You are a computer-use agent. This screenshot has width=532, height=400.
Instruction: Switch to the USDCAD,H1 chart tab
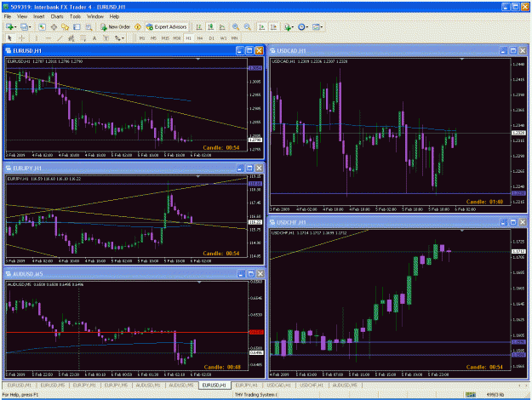279,385
